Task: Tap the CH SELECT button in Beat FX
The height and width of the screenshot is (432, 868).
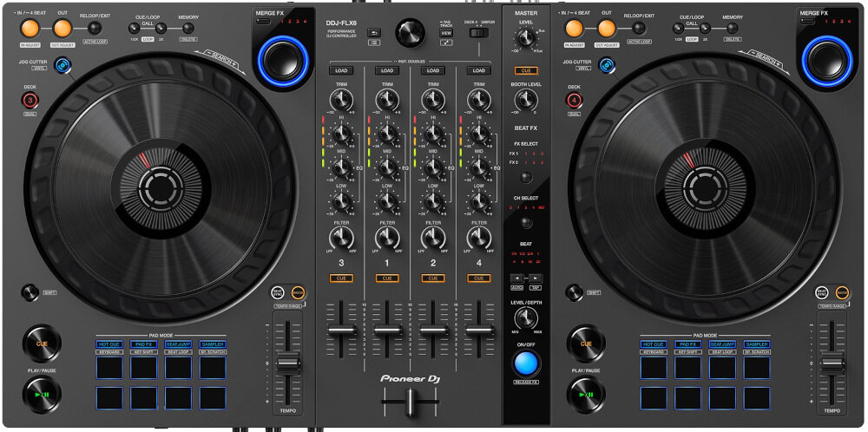Action: pyautogui.click(x=527, y=223)
